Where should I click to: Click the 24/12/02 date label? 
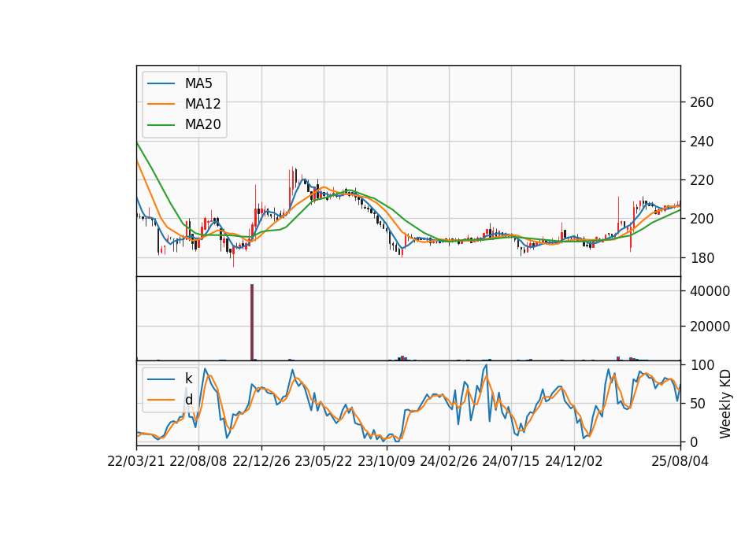click(574, 461)
